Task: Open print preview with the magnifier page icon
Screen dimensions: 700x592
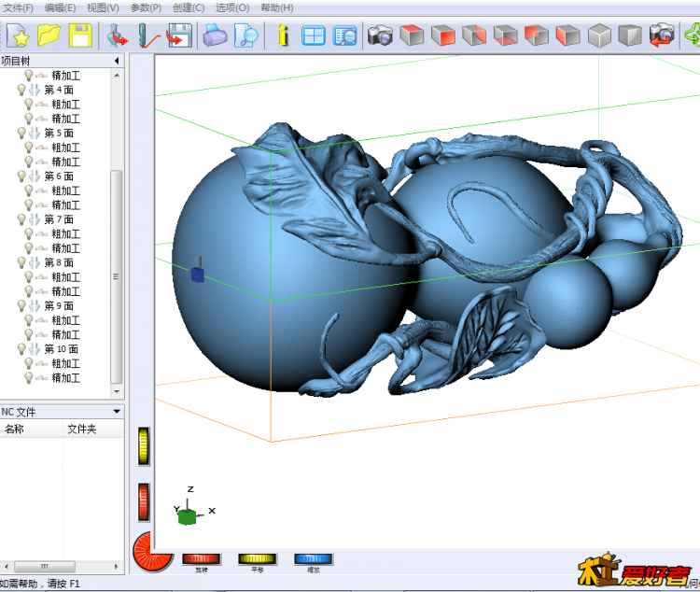Action: point(246,35)
